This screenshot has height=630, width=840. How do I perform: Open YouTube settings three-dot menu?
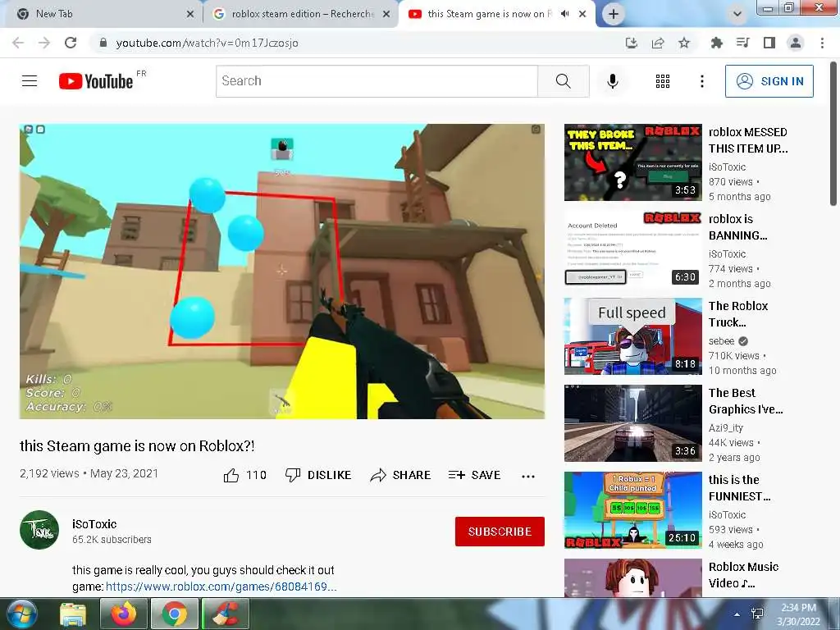point(702,81)
